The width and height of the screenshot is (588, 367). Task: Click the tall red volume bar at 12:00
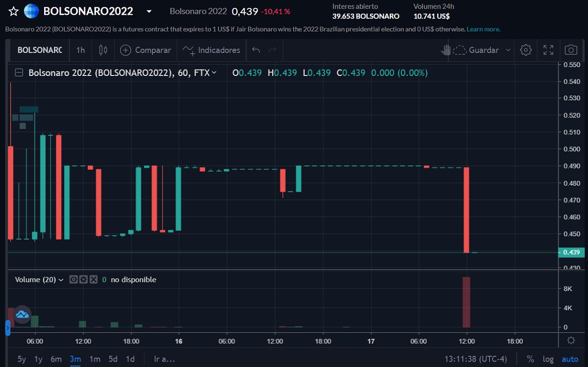point(466,302)
